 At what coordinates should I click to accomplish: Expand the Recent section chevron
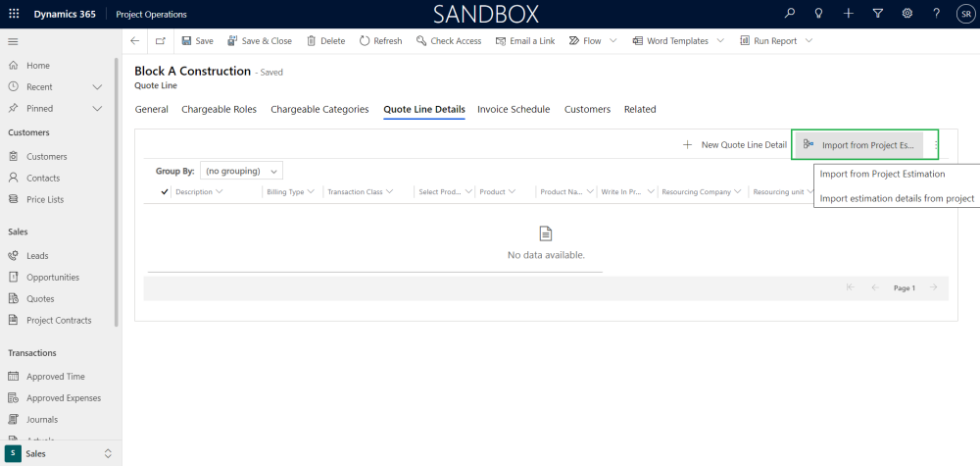pos(97,87)
